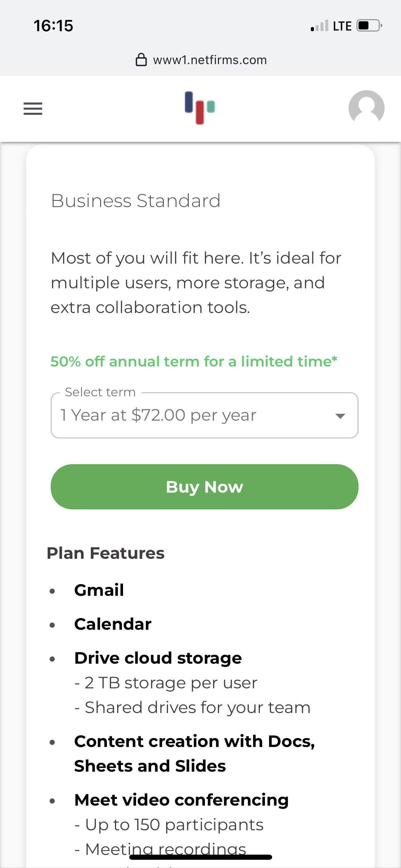Open the user account avatar
The width and height of the screenshot is (401, 868).
(366, 108)
